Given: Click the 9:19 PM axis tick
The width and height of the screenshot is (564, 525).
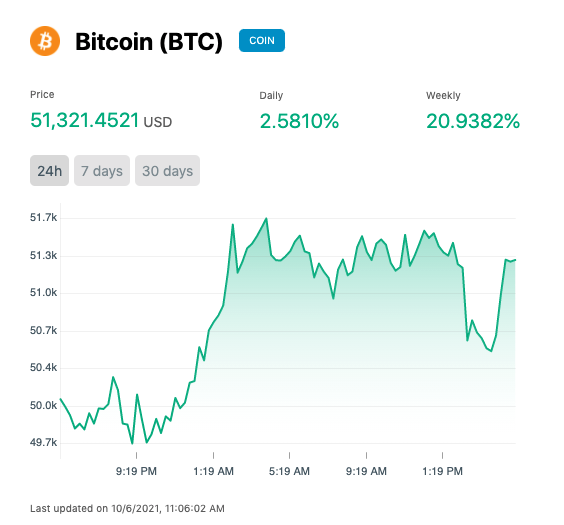Looking at the screenshot, I should coord(136,471).
